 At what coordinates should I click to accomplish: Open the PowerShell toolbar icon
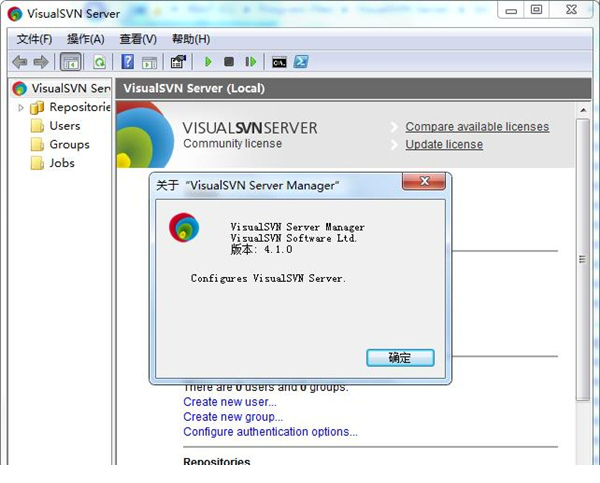click(301, 62)
